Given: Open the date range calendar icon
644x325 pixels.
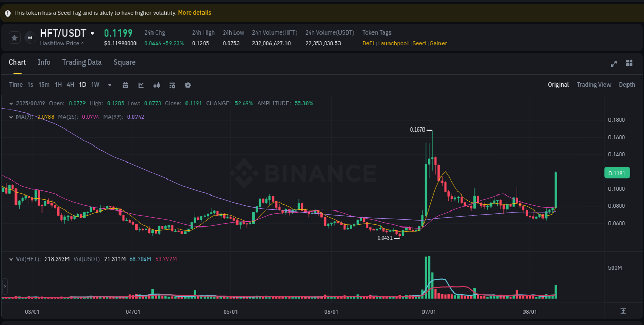Looking at the screenshot, I should (x=125, y=84).
